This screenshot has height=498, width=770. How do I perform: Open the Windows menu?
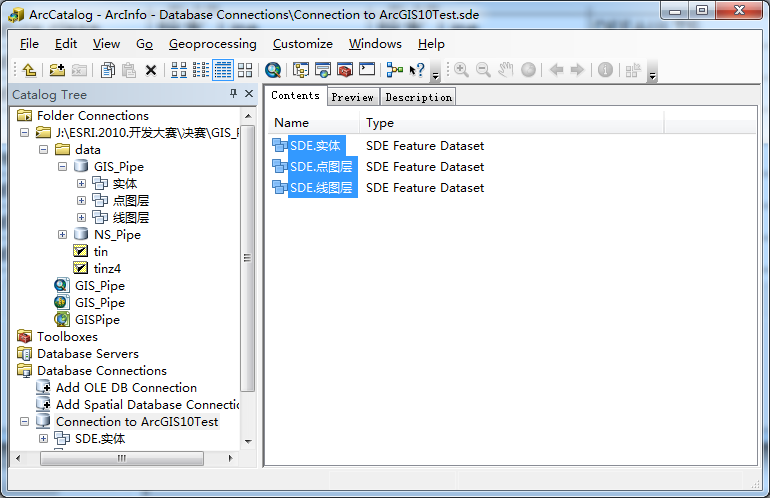tap(375, 44)
